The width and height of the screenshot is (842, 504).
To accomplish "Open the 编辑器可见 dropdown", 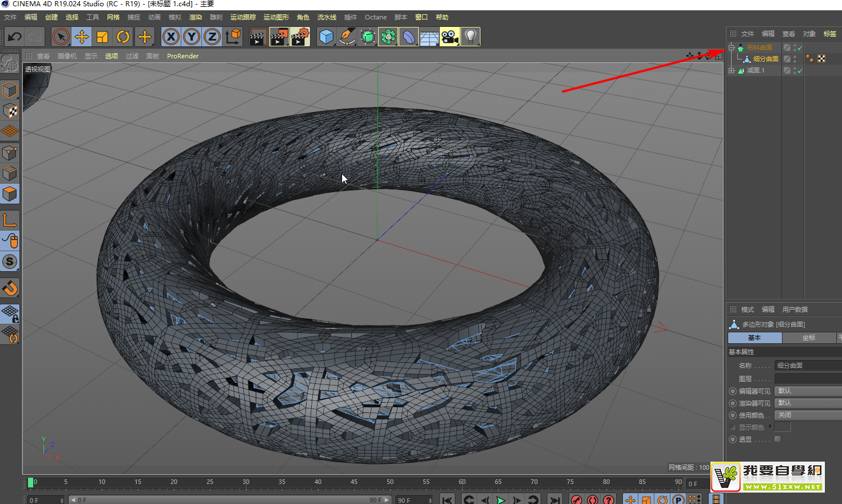I will 808,391.
